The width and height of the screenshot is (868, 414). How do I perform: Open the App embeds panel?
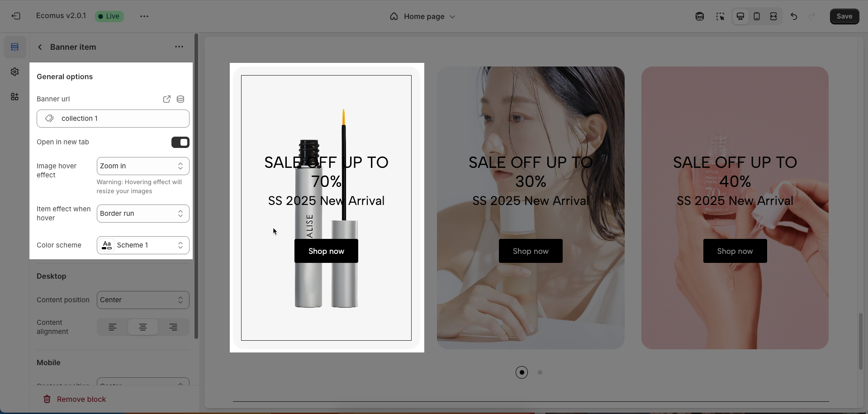coord(15,97)
